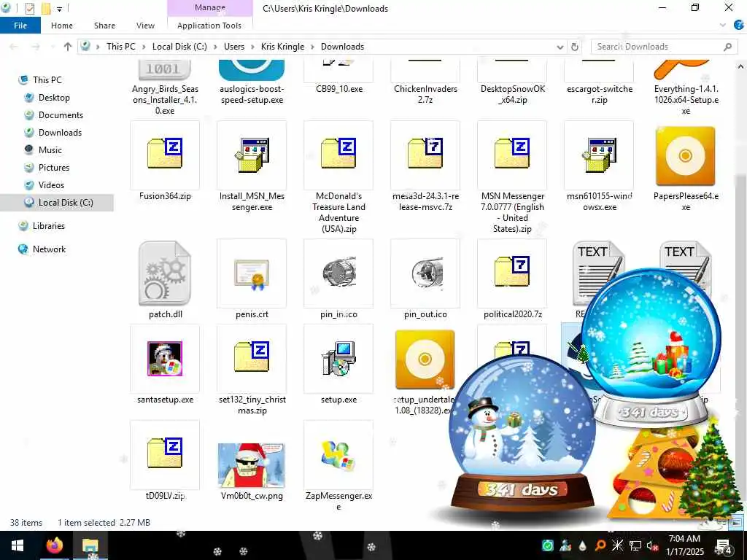Select This PC in navigation pane
The image size is (747, 560).
[x=47, y=79]
